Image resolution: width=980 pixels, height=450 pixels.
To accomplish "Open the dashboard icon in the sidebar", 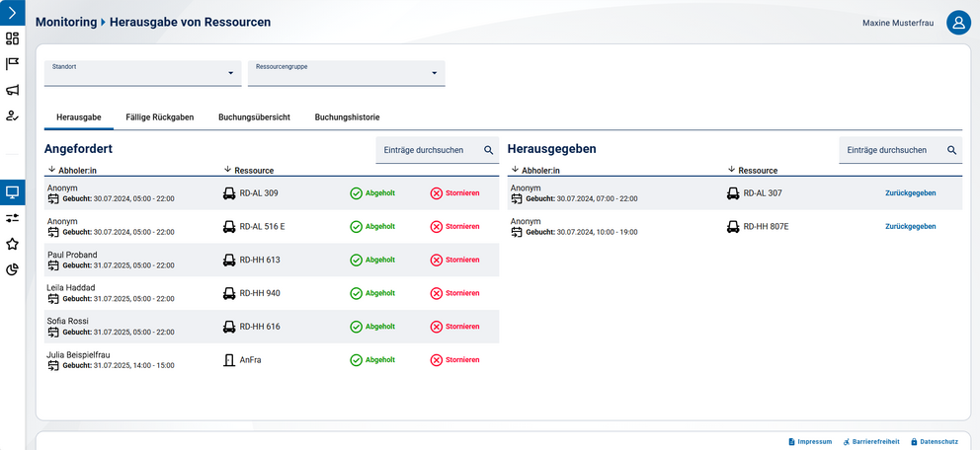I will tap(12, 38).
